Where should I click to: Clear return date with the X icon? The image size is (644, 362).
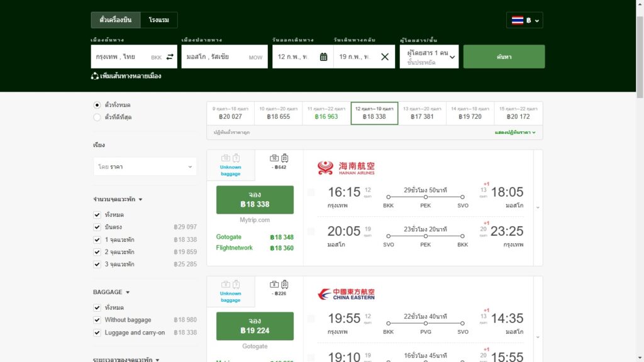pyautogui.click(x=385, y=57)
